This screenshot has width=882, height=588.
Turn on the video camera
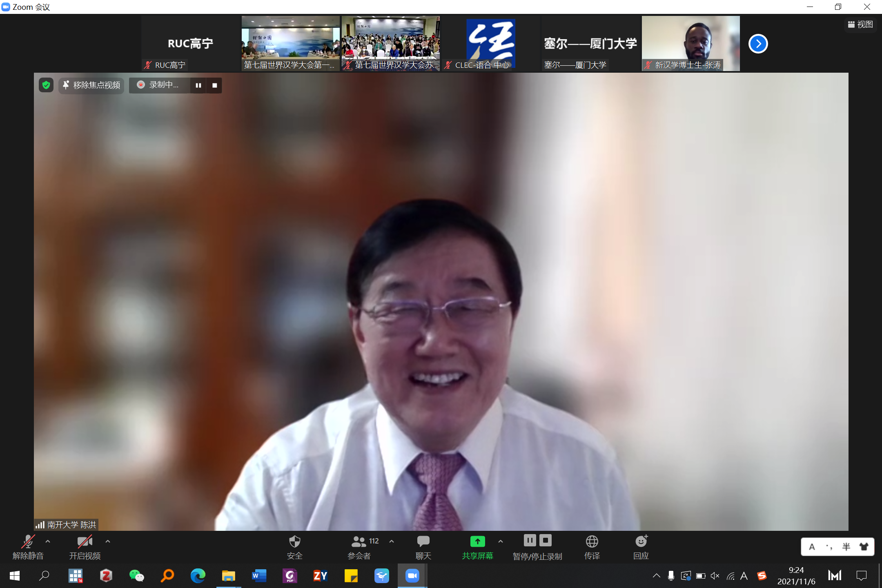pos(85,542)
